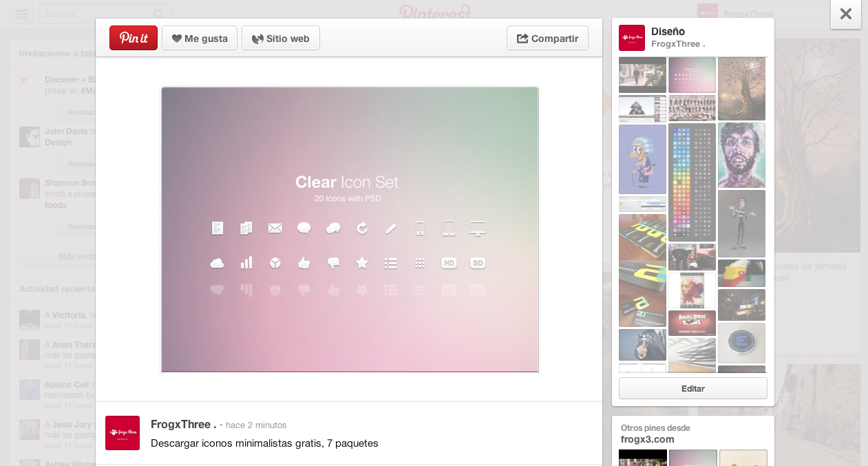868x466 pixels.
Task: Open the old lady cartoon thumbnail
Action: click(642, 159)
